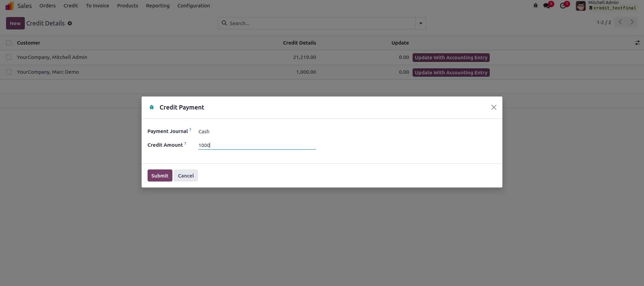644x286 pixels.
Task: Click the pager text 1-2 / 2
Action: 604,22
